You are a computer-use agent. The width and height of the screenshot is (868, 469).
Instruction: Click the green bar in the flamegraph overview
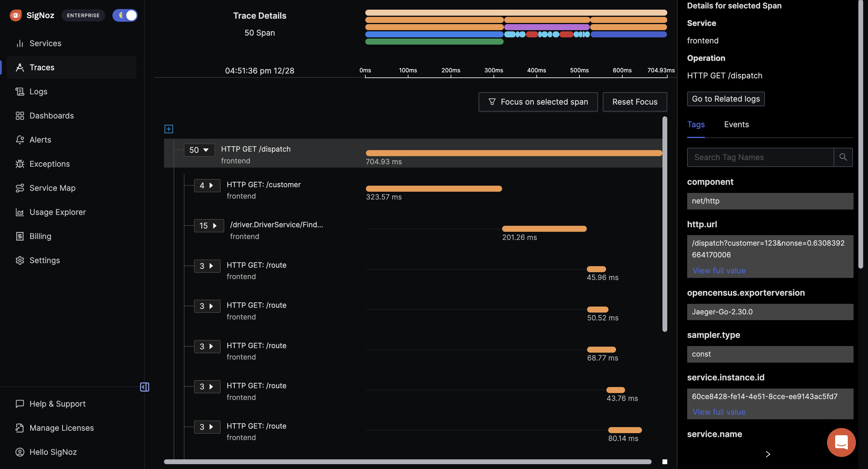click(434, 42)
